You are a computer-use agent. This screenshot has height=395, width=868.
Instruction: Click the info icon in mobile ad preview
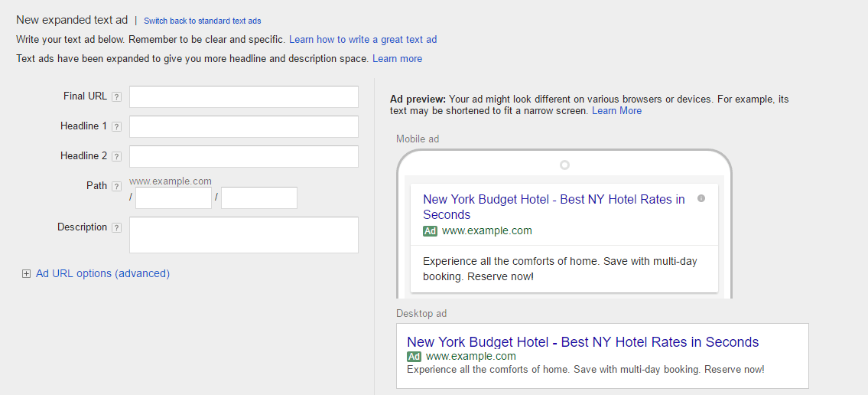coord(701,198)
